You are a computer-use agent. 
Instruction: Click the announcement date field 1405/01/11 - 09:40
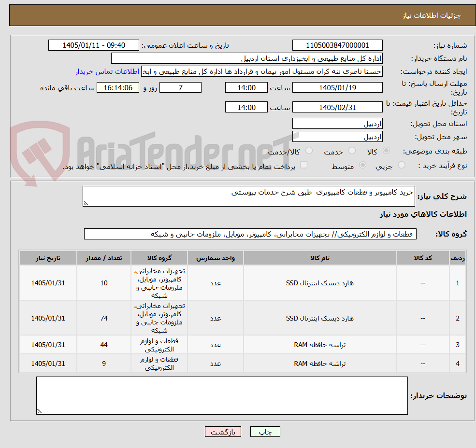click(x=93, y=45)
